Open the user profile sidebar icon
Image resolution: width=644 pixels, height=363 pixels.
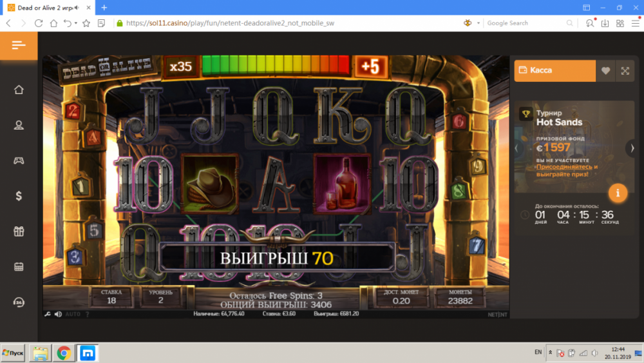tap(19, 125)
